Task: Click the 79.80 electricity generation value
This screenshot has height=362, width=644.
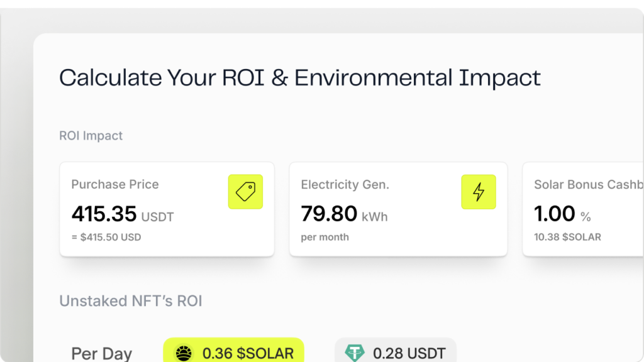Action: [329, 214]
